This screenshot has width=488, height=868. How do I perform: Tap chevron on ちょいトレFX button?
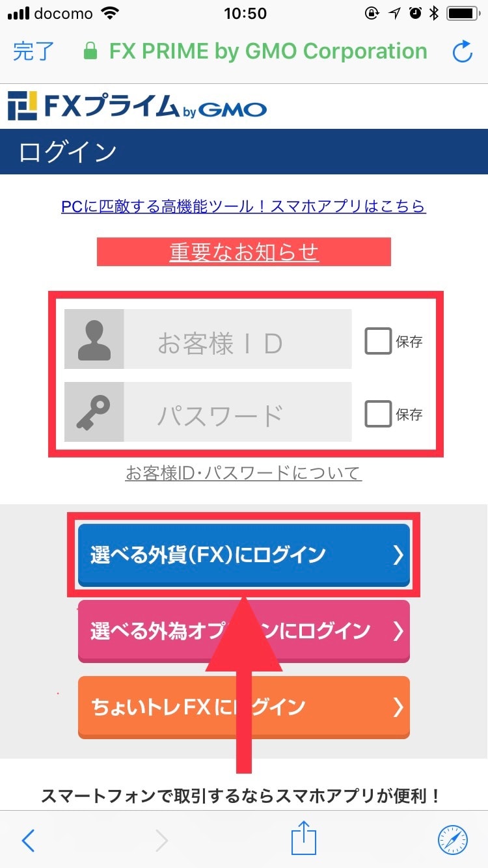398,707
